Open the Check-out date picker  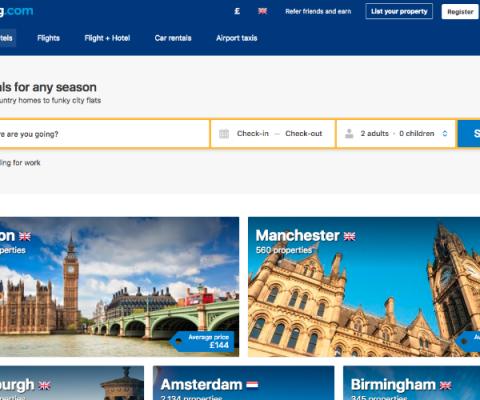click(x=304, y=134)
